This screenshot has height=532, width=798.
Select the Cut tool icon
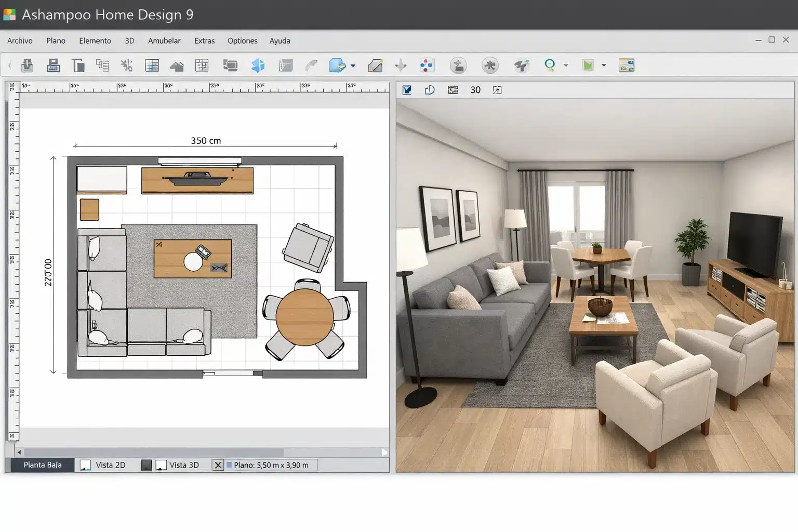click(x=127, y=65)
